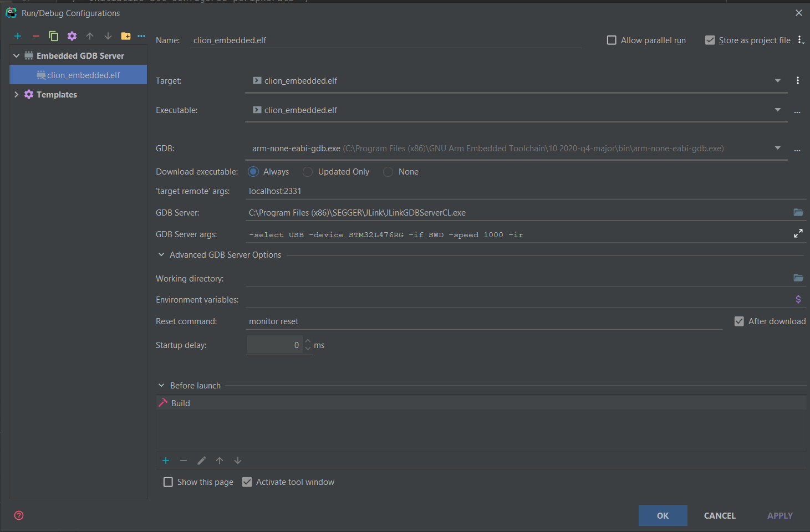
Task: Browse Working directory folder icon
Action: [798, 278]
